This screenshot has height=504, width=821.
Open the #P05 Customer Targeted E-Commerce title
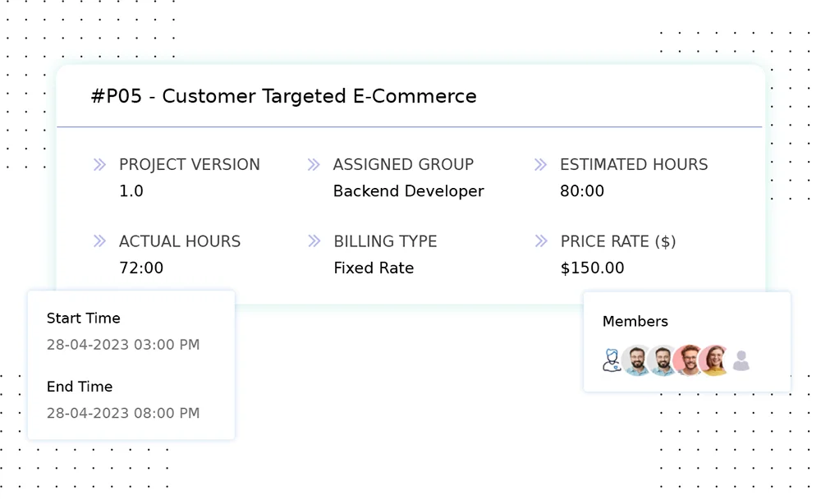(x=283, y=96)
